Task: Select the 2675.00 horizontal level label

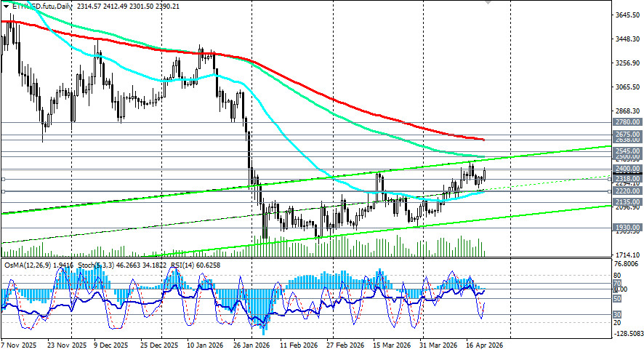Action: pyautogui.click(x=627, y=135)
